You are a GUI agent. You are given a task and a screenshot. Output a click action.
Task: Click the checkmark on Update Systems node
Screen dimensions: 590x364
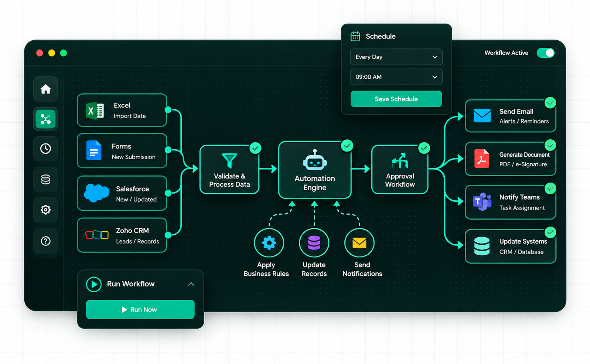click(x=550, y=232)
